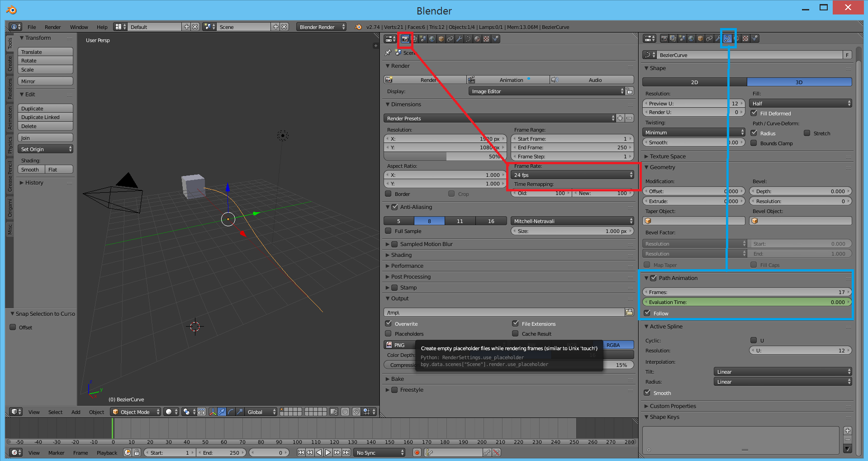Click the Duplicate Linked button
Viewport: 868px width, 461px height.
coord(45,117)
